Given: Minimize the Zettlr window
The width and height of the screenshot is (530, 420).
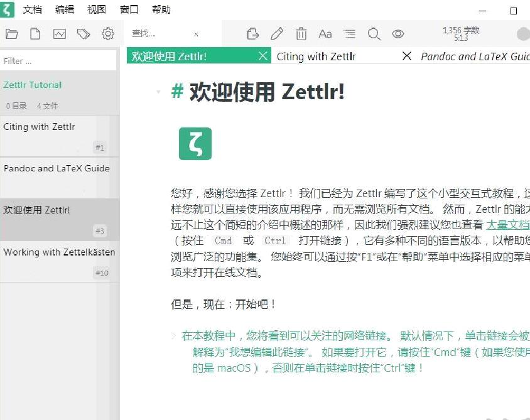Looking at the screenshot, I should [x=483, y=11].
